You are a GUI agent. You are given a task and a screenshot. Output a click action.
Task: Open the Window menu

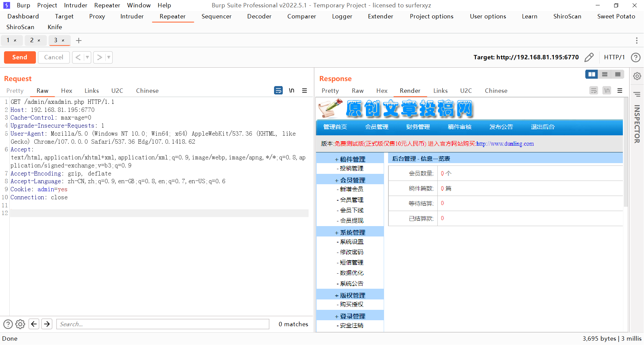139,5
